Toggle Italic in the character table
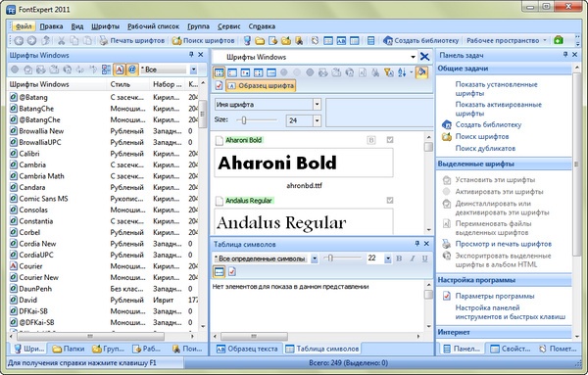This screenshot has height=375, width=588. tap(413, 258)
